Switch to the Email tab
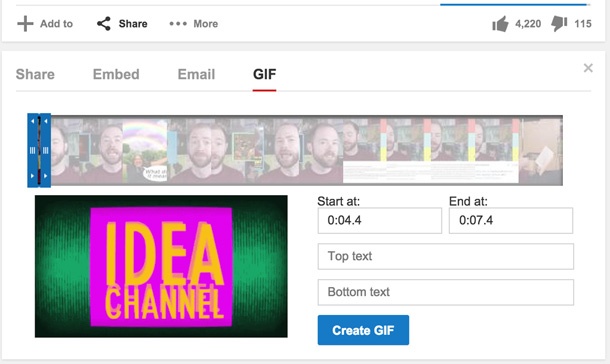Screen dimensions: 610x364 (x=196, y=74)
